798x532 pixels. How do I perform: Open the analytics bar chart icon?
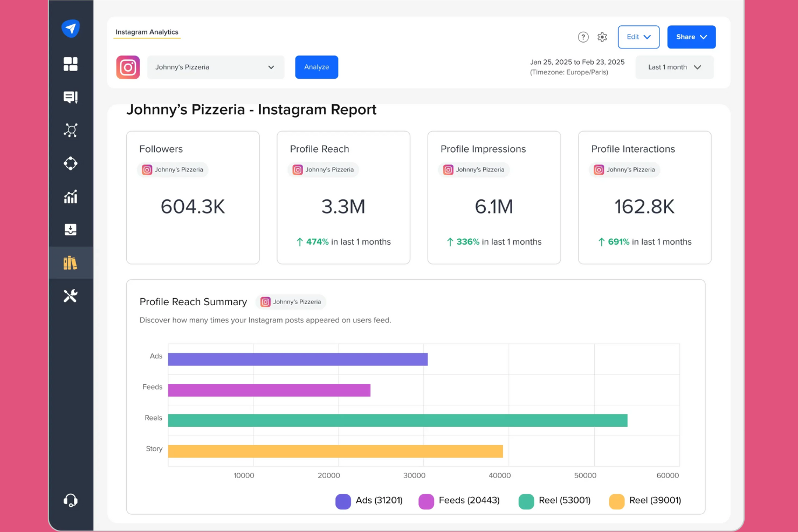pos(71,197)
